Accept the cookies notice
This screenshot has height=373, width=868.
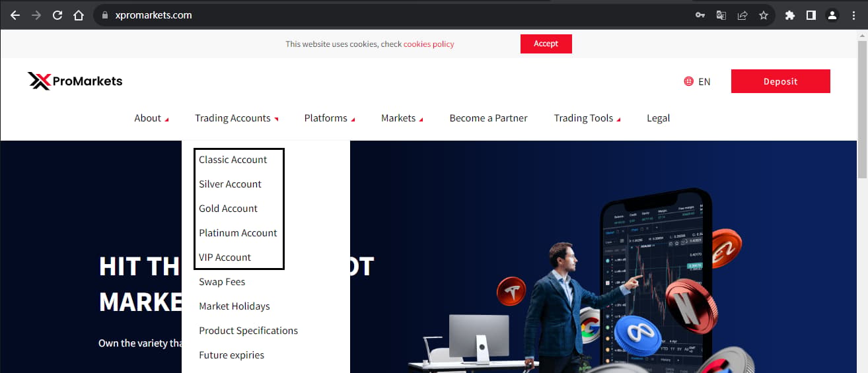[x=546, y=44]
